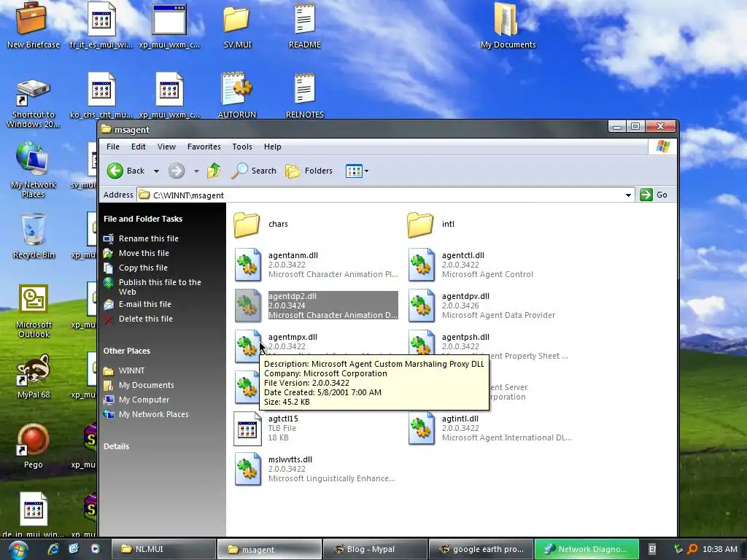The image size is (747, 560).
Task: Click the Go button
Action: tap(654, 195)
